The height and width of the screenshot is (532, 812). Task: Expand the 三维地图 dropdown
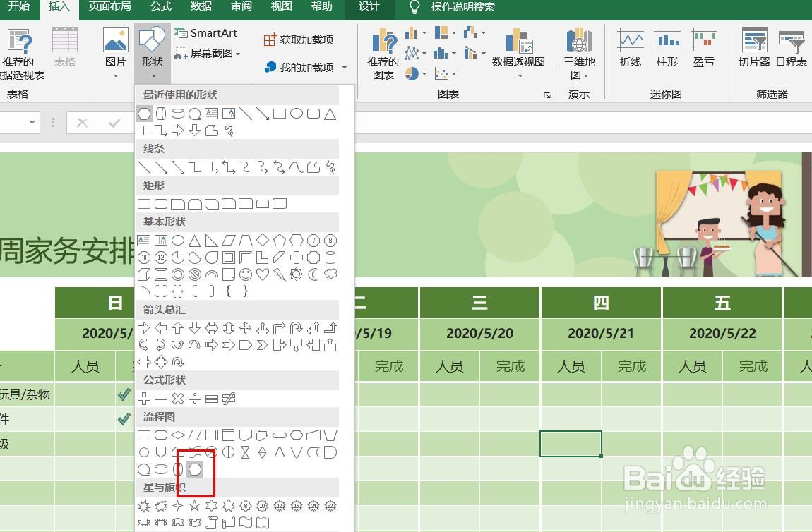(x=586, y=75)
